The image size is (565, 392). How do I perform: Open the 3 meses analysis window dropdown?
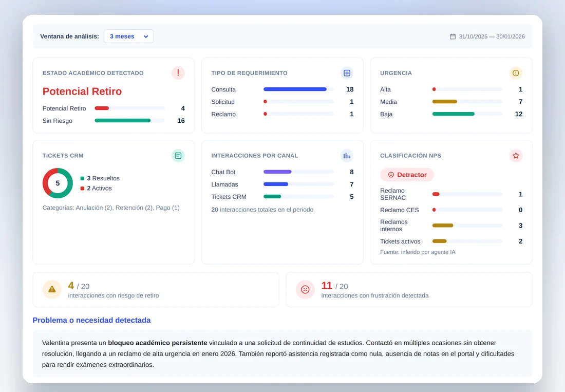128,36
